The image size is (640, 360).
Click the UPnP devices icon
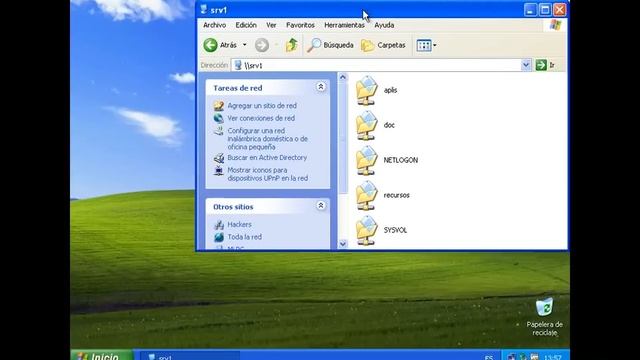(219, 170)
